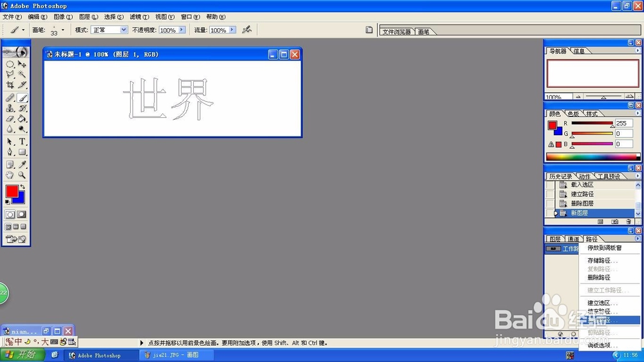Open the 不透明度 opacity slider arrow
The image size is (644, 362).
click(182, 30)
